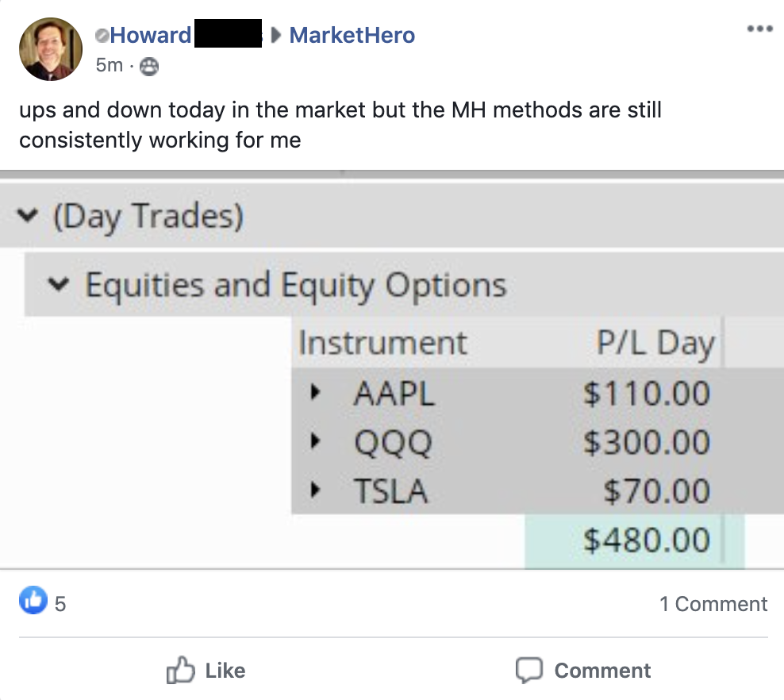This screenshot has width=784, height=700.
Task: Open the poster's profile picture
Action: [51, 49]
